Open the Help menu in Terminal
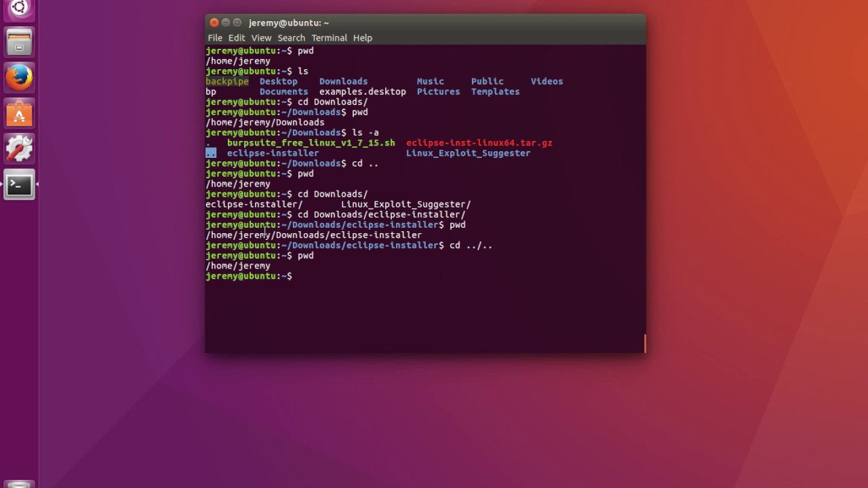Screen dimensions: 868x488 click(363, 38)
